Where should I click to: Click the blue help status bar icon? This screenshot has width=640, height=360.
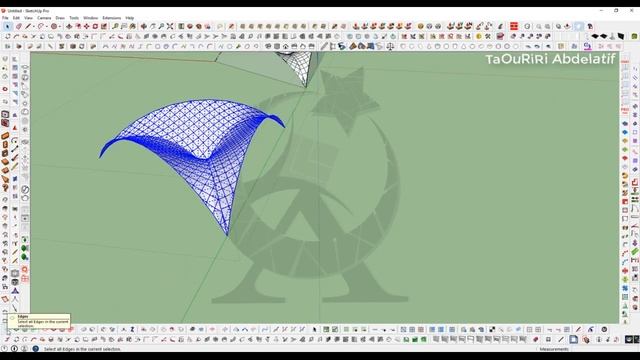coord(36,349)
